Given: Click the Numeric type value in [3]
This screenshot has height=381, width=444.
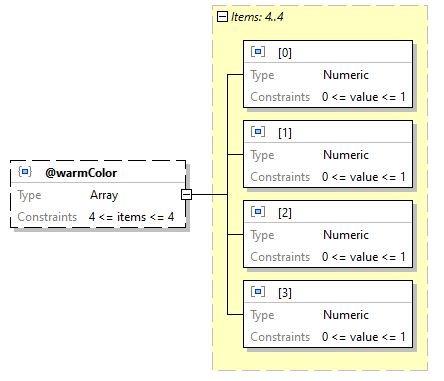Looking at the screenshot, I should tap(346, 315).
